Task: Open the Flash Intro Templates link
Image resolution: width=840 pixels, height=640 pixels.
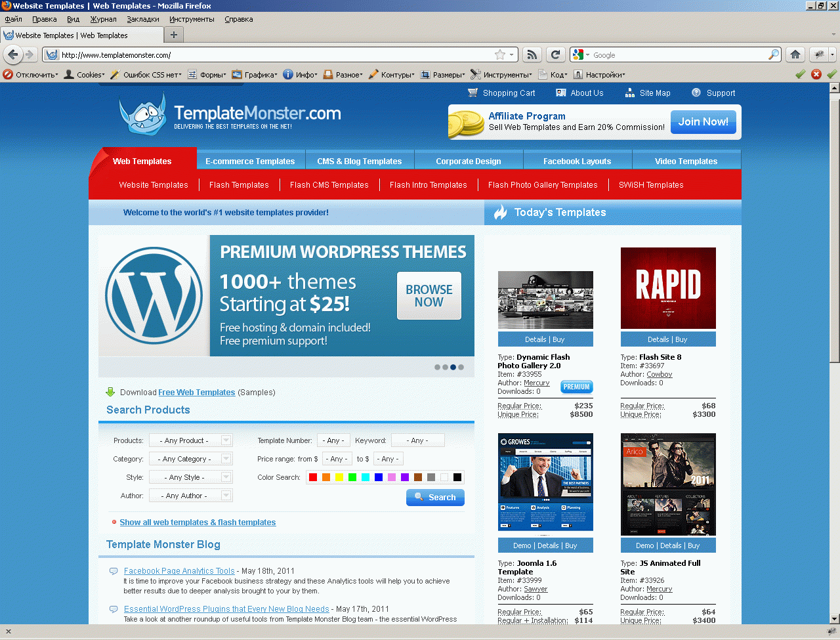Action: [429, 185]
